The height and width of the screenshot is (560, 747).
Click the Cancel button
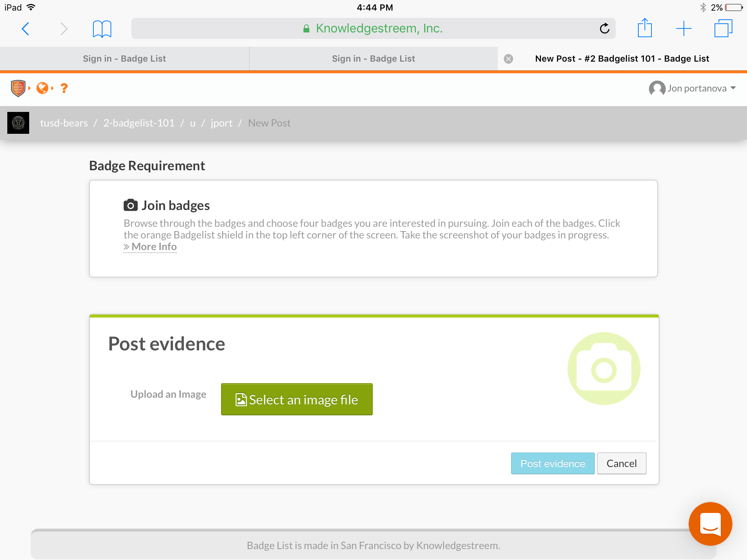coord(622,463)
